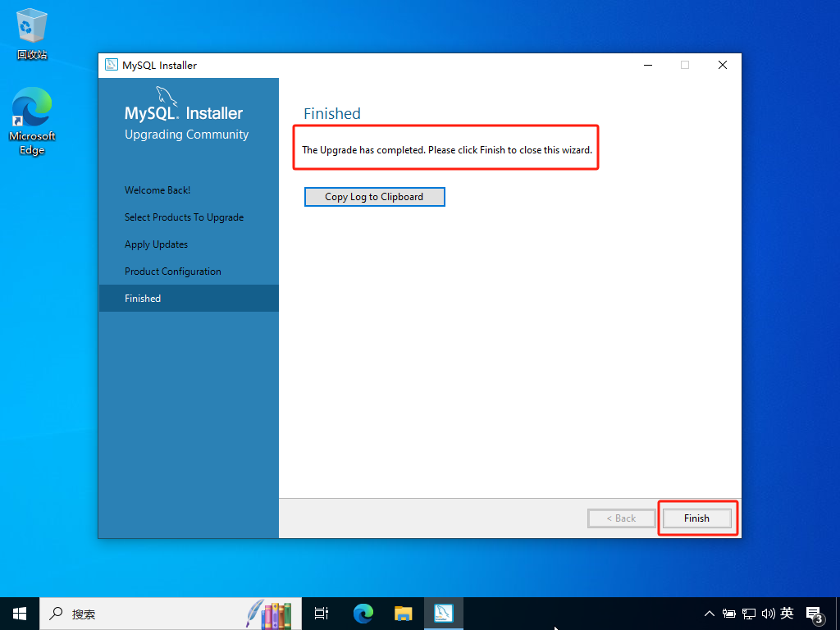Go to the Product Configuration step
The height and width of the screenshot is (630, 840).
click(173, 272)
